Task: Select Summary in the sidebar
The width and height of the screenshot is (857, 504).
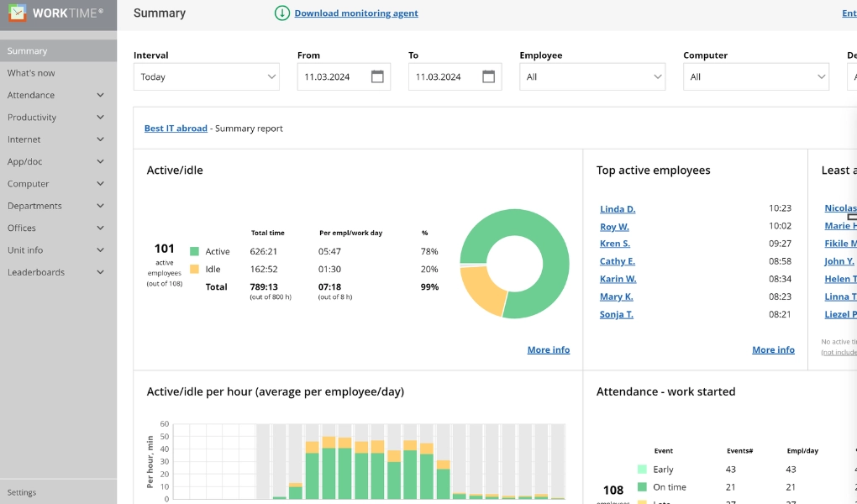Action: point(28,51)
